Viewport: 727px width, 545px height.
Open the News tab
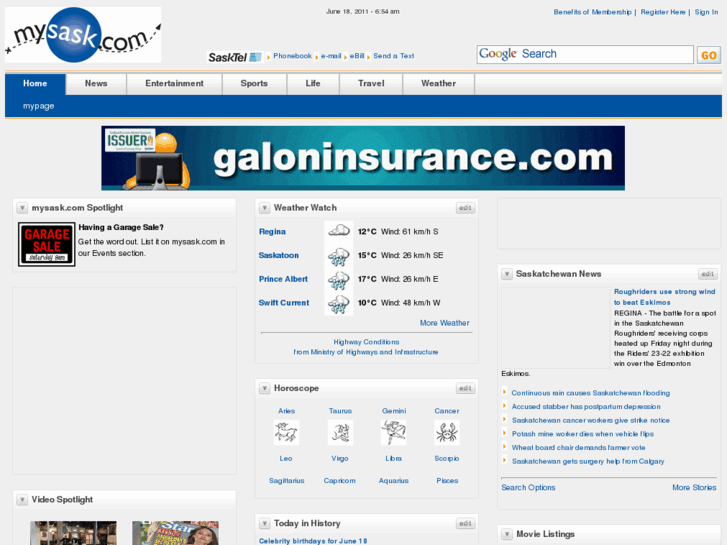pyautogui.click(x=96, y=84)
